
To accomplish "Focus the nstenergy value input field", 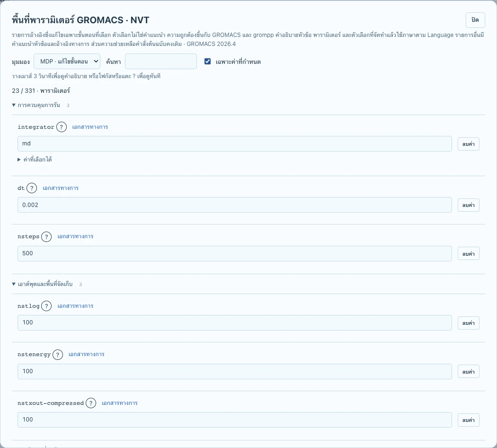I will pos(235,372).
